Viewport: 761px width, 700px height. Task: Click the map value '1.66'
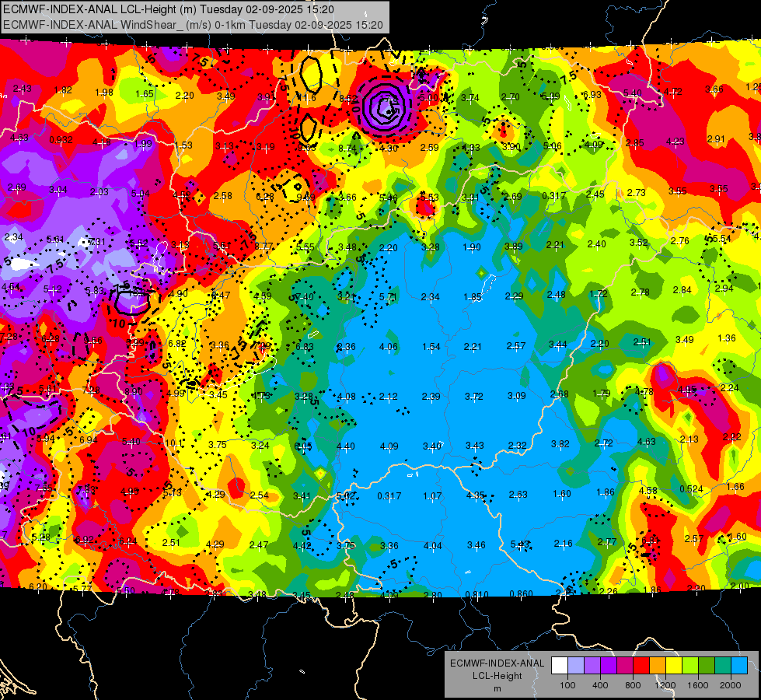735,487
